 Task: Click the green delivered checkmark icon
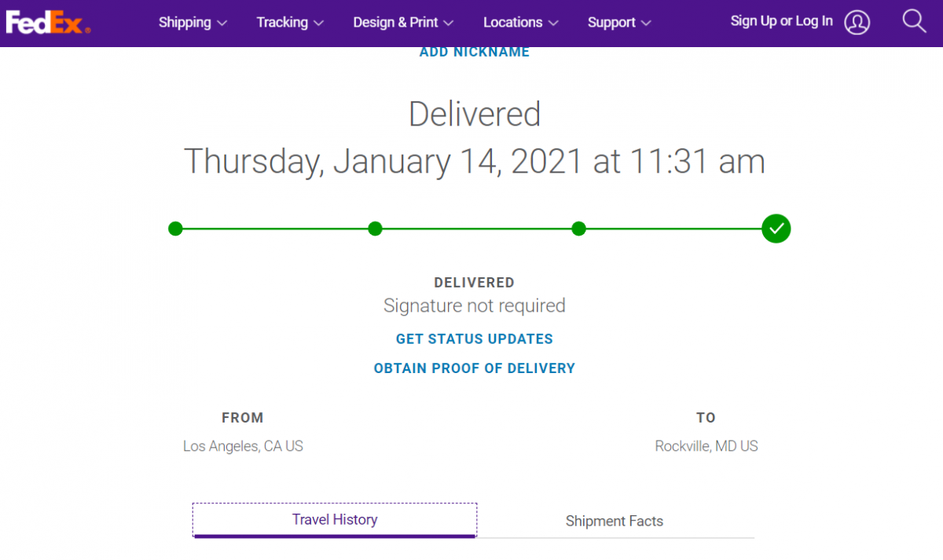click(x=776, y=229)
